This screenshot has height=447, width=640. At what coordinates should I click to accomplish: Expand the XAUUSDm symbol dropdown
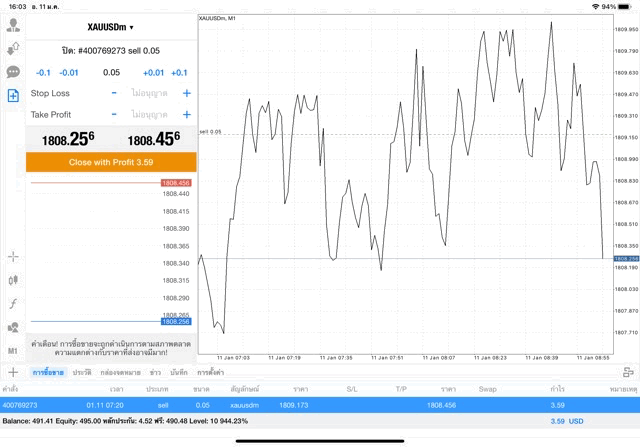(x=110, y=27)
